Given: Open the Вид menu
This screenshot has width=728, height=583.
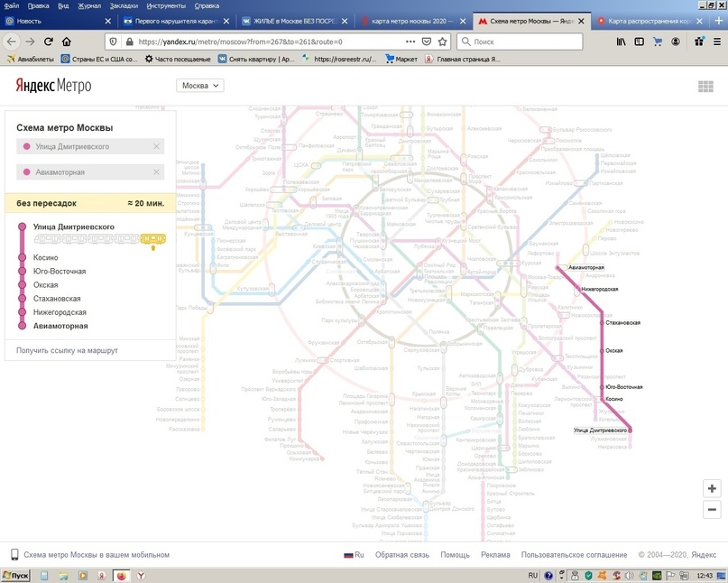Looking at the screenshot, I should (x=63, y=6).
